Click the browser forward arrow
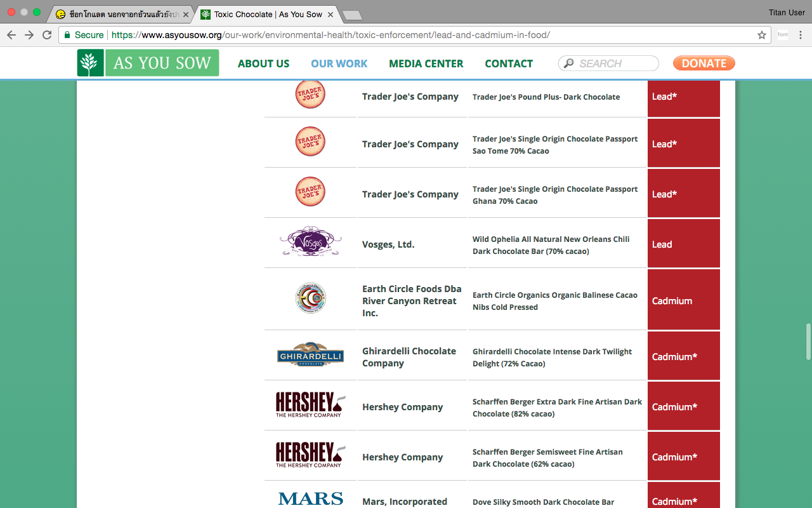Image resolution: width=812 pixels, height=508 pixels. coord(29,35)
